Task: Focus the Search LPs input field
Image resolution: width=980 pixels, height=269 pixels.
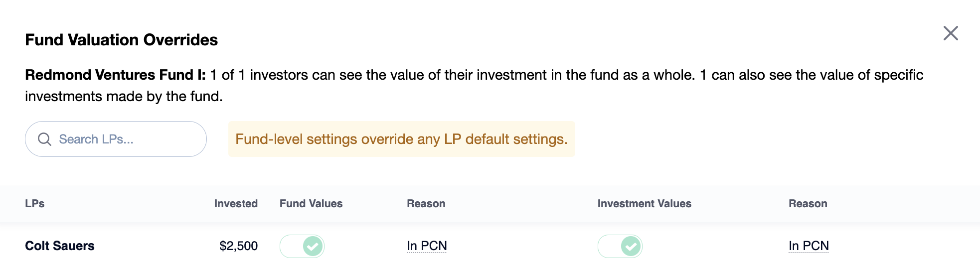Action: click(x=116, y=139)
